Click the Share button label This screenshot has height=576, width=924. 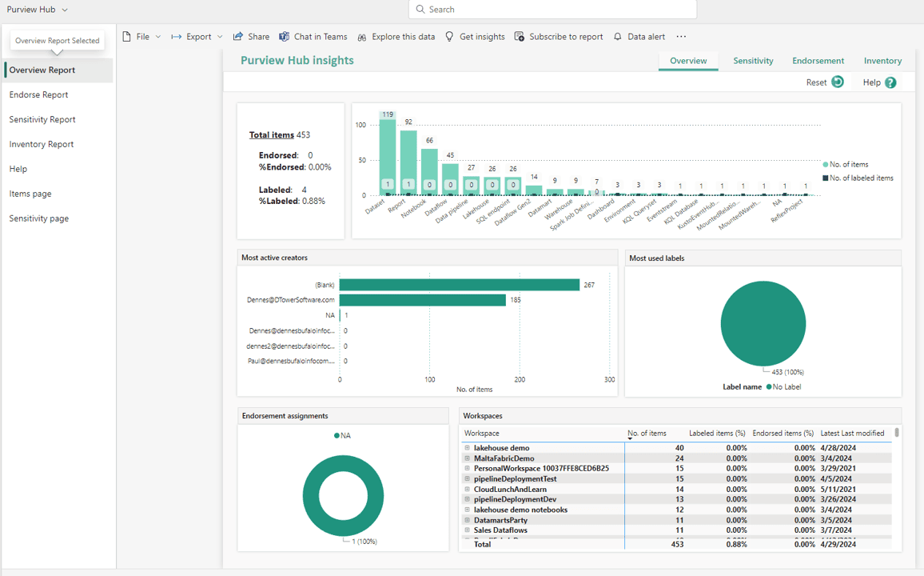click(x=259, y=37)
